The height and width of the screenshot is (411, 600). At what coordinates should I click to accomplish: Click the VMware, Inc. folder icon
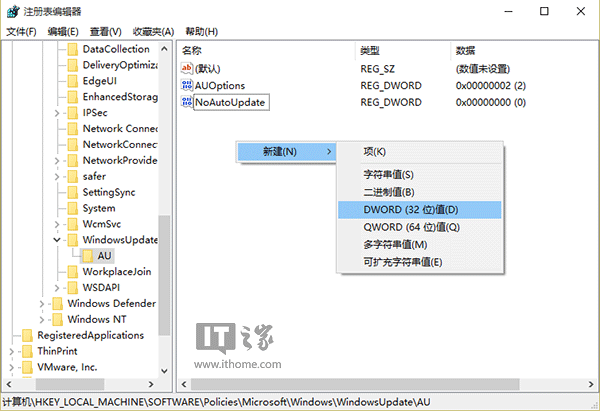tap(25, 367)
